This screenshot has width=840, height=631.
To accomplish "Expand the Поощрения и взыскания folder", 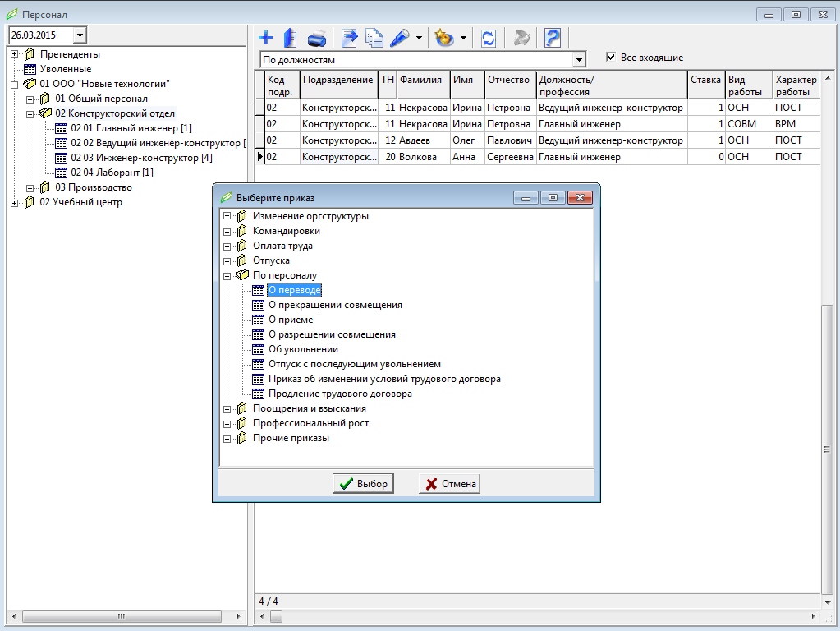I will 227,409.
